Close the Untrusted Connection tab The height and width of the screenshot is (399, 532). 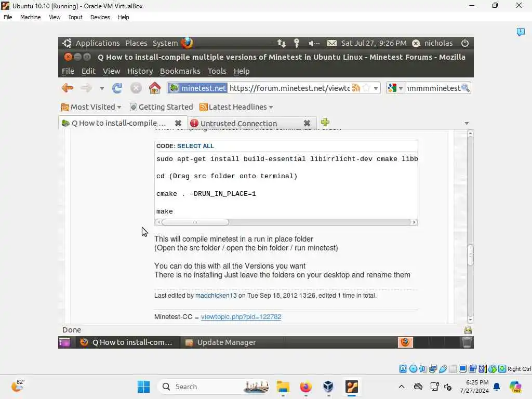pos(307,123)
